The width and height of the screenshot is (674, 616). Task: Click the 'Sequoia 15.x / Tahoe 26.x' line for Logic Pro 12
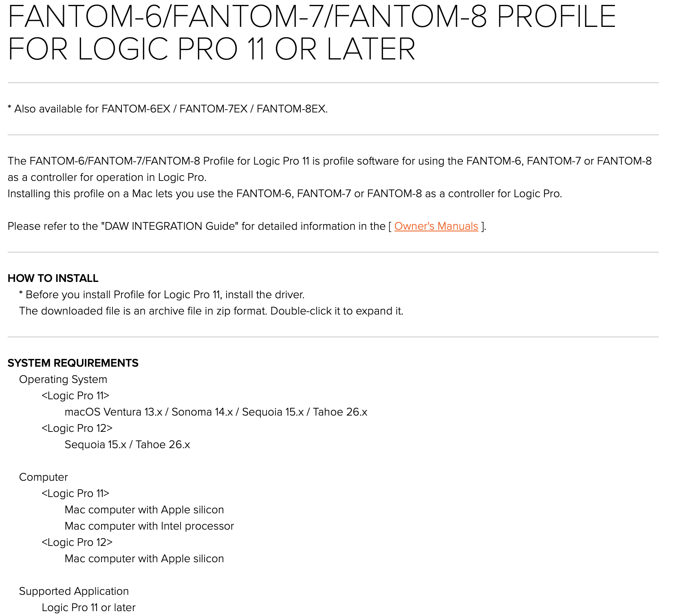click(x=127, y=444)
